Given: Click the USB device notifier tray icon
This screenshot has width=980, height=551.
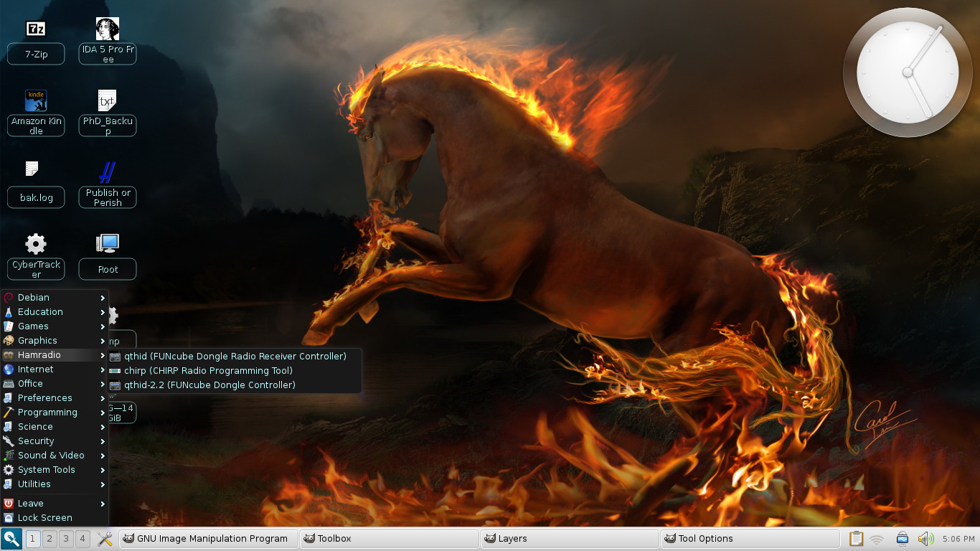Looking at the screenshot, I should [x=903, y=538].
